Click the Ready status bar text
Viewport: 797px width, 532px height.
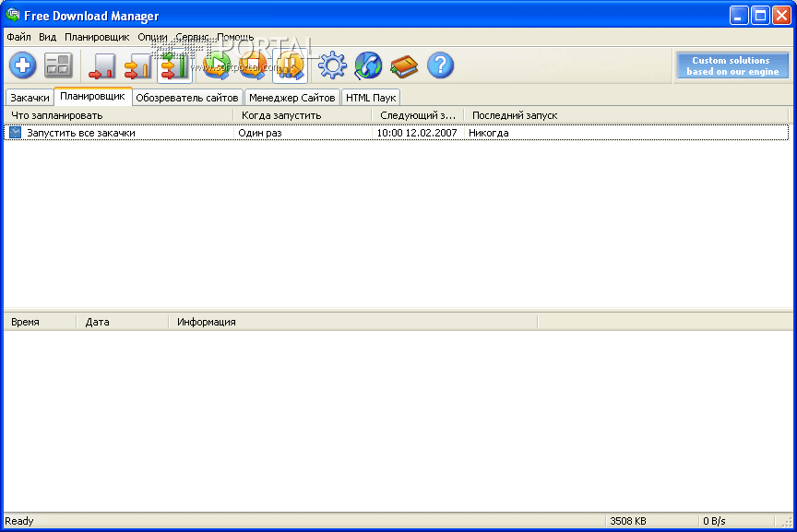pos(19,521)
